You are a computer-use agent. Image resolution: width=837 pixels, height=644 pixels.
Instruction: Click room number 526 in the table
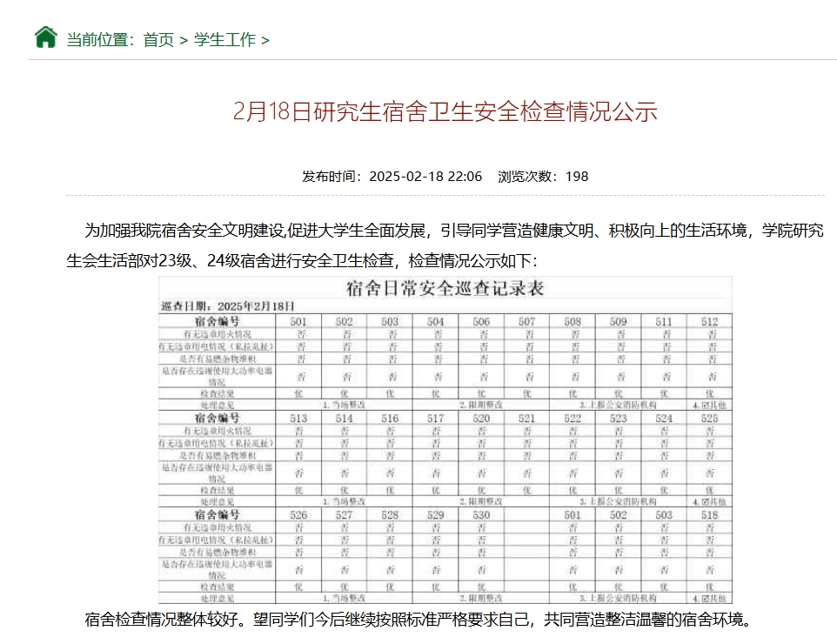point(298,515)
